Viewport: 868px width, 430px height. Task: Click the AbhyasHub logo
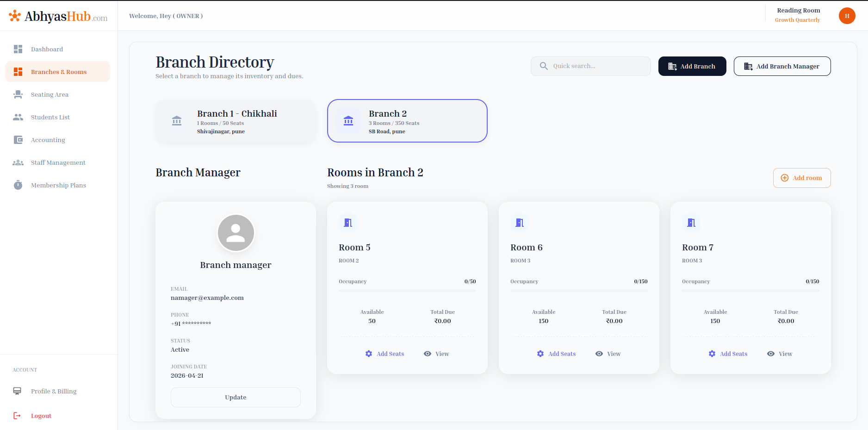58,16
